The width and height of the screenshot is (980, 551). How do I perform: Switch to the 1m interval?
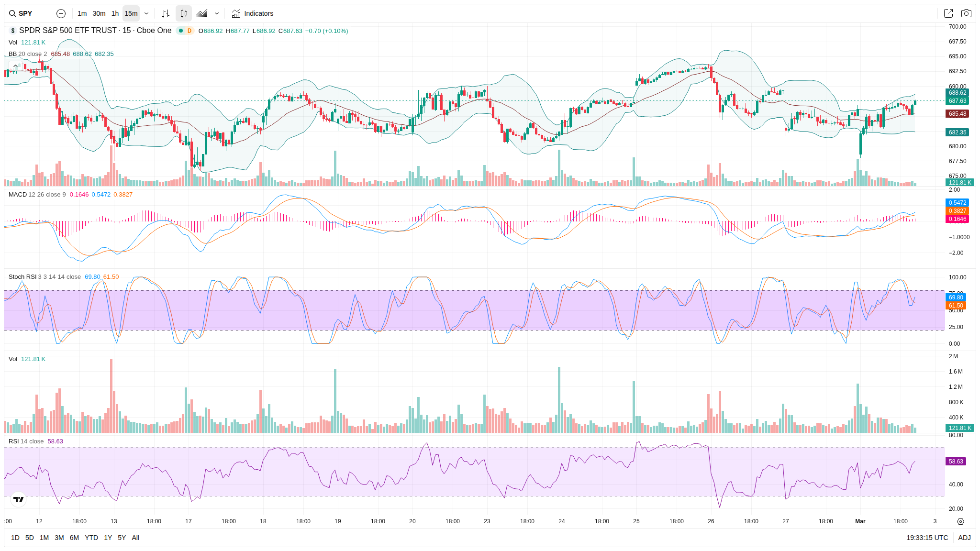82,13
